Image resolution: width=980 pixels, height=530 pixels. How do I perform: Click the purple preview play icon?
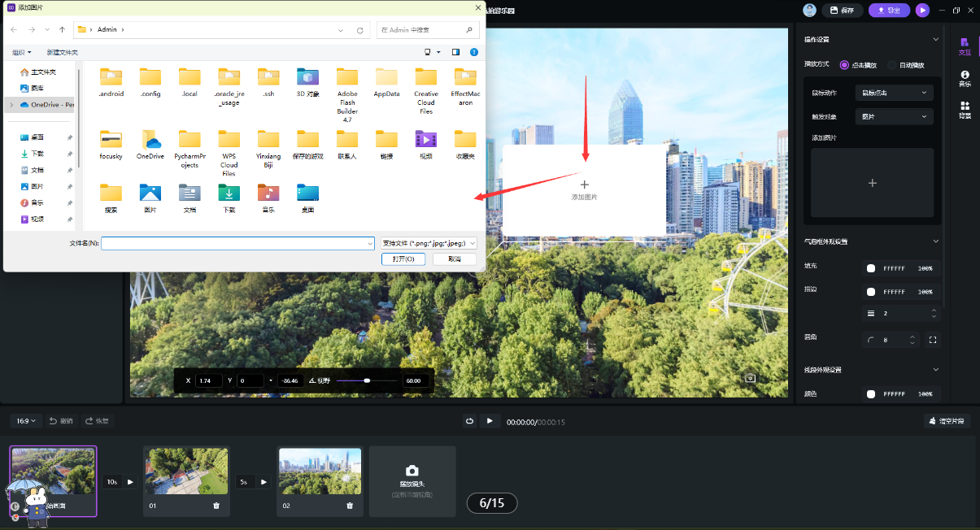[x=921, y=10]
